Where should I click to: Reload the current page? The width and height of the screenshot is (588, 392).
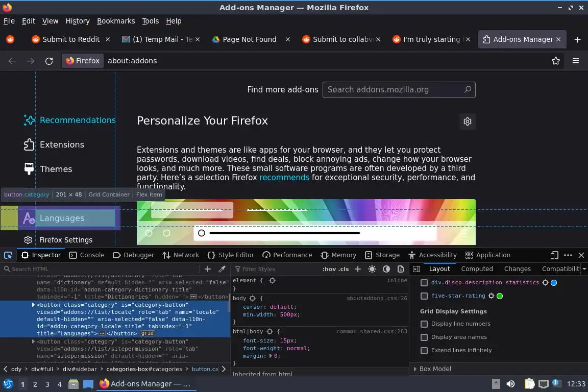[x=49, y=61]
